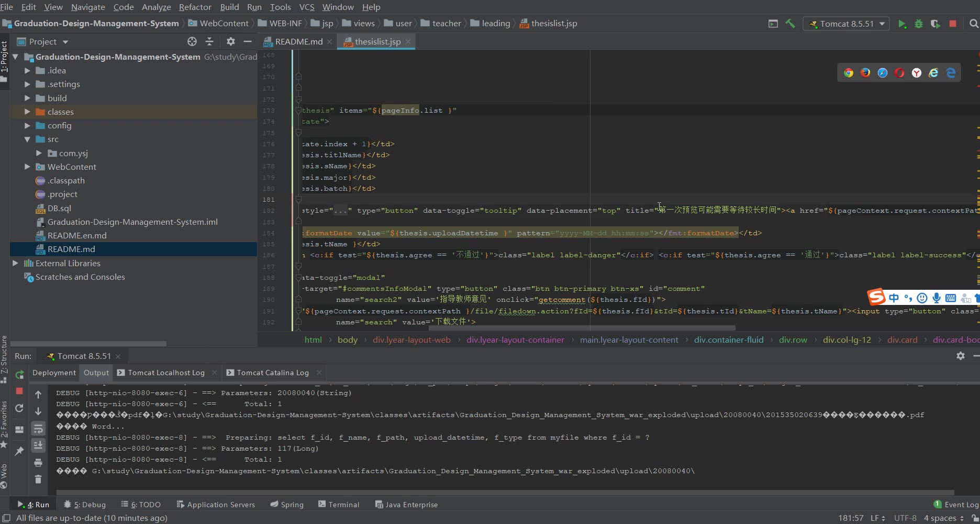Open Application Servers tool window
Viewport: 980px width, 524px height.
click(216, 504)
